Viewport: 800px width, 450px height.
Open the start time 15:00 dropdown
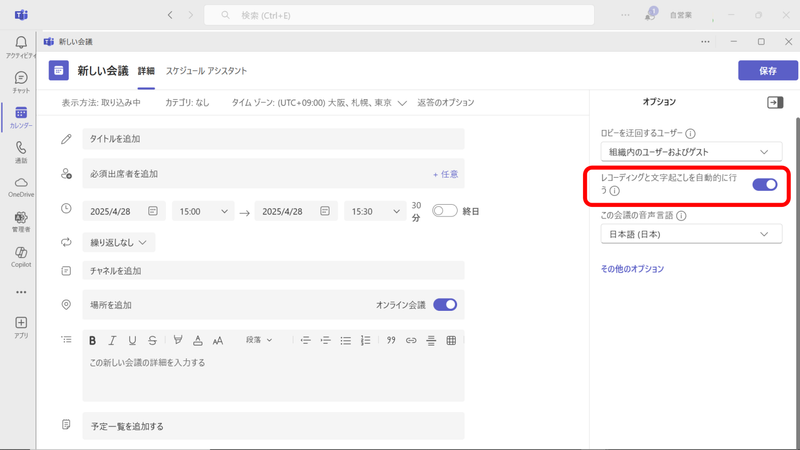[x=203, y=211]
